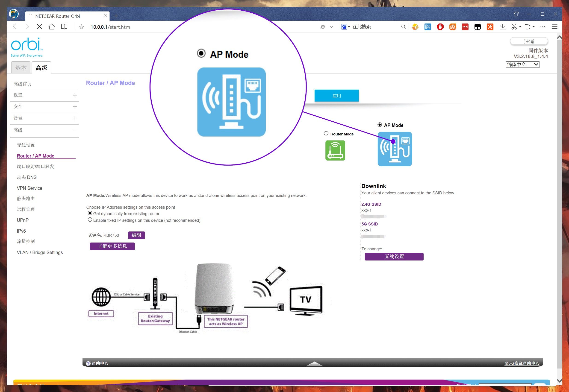
Task: Click the blue shopping extension icon
Action: click(428, 27)
